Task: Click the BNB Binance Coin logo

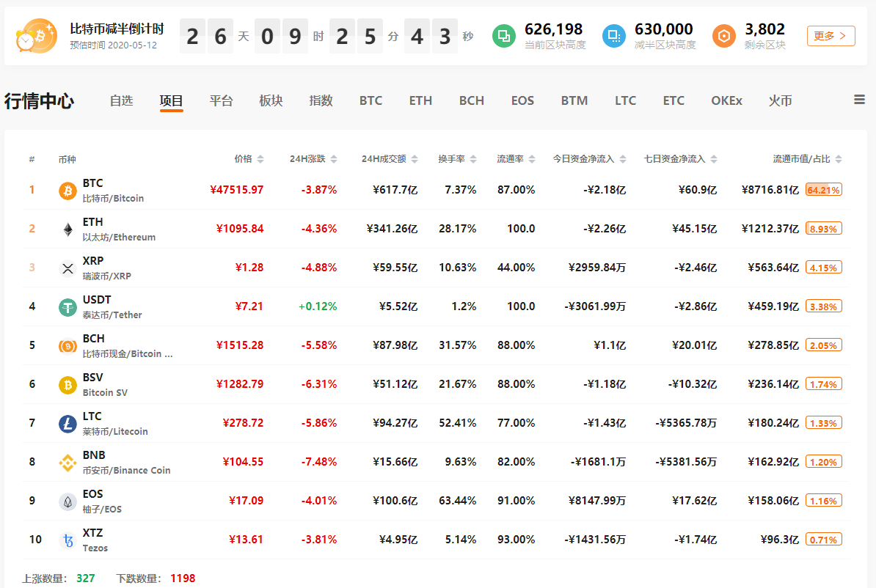Action: click(x=67, y=463)
